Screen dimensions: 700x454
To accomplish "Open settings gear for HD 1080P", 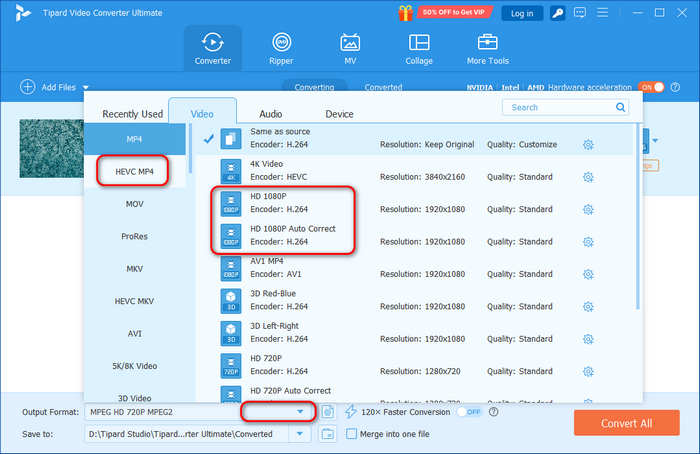I will coord(588,209).
